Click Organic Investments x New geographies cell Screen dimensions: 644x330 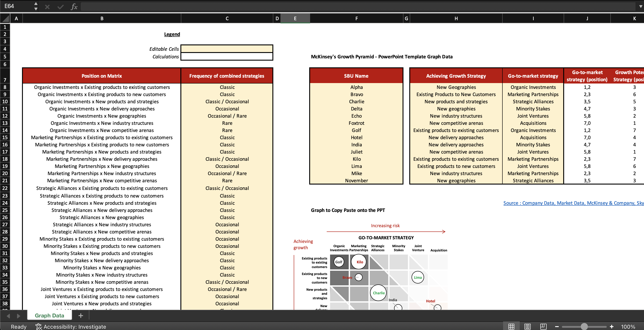[x=102, y=116]
